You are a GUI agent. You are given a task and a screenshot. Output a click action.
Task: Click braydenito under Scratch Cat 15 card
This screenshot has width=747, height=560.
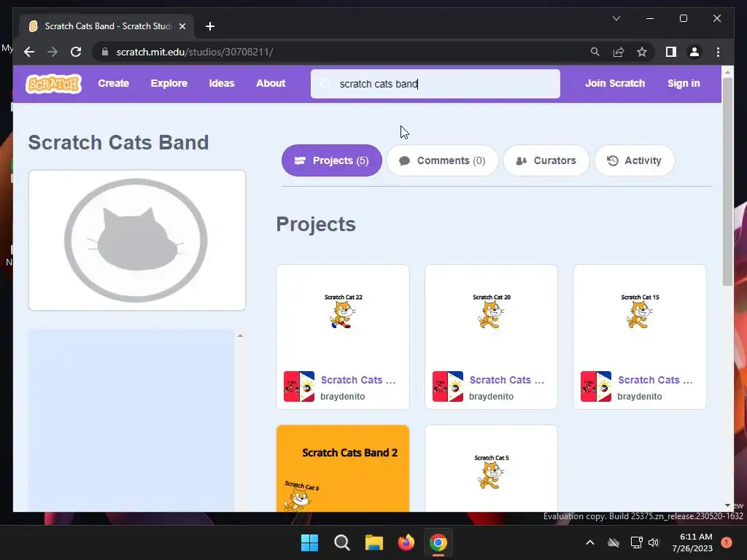639,396
